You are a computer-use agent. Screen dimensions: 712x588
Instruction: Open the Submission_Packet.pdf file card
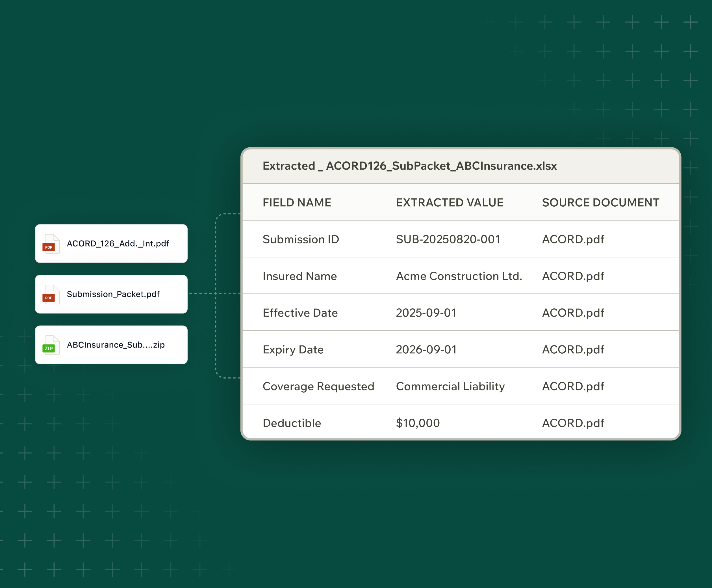coord(113,294)
